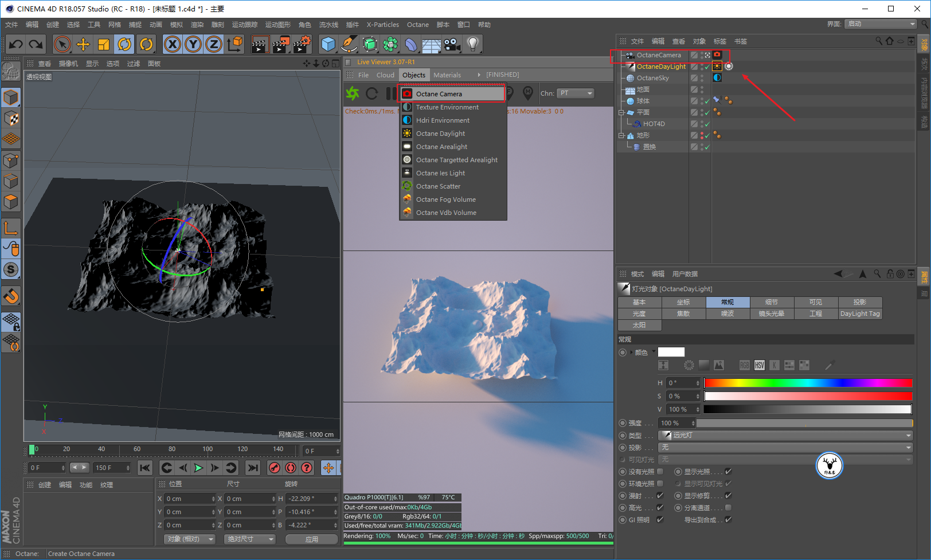
Task: Expand the 颜色 parameter triangle
Action: click(x=632, y=353)
